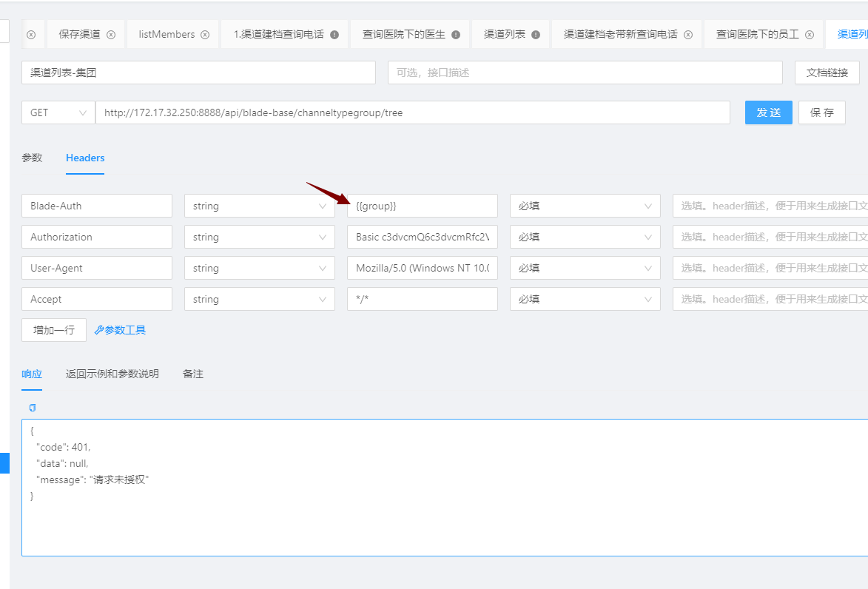Open 必填 dropdown for User-Agent row
Viewport: 868px width, 589px height.
585,268
